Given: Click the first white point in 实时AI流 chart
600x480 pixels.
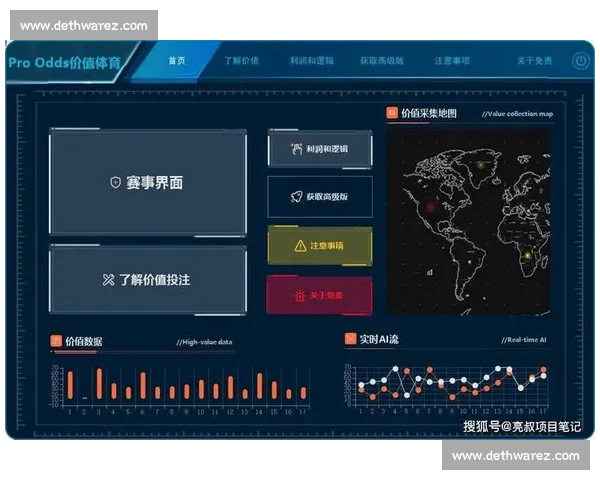Looking at the screenshot, I should (x=361, y=385).
